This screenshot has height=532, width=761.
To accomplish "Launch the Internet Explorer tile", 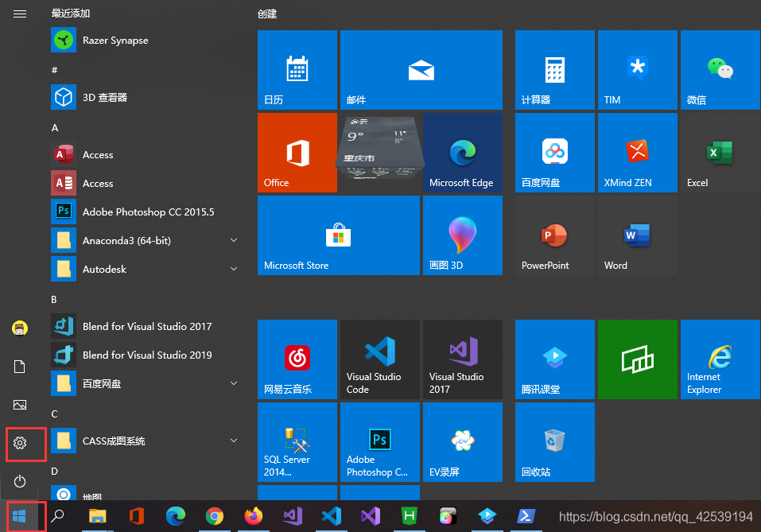I will [720, 359].
